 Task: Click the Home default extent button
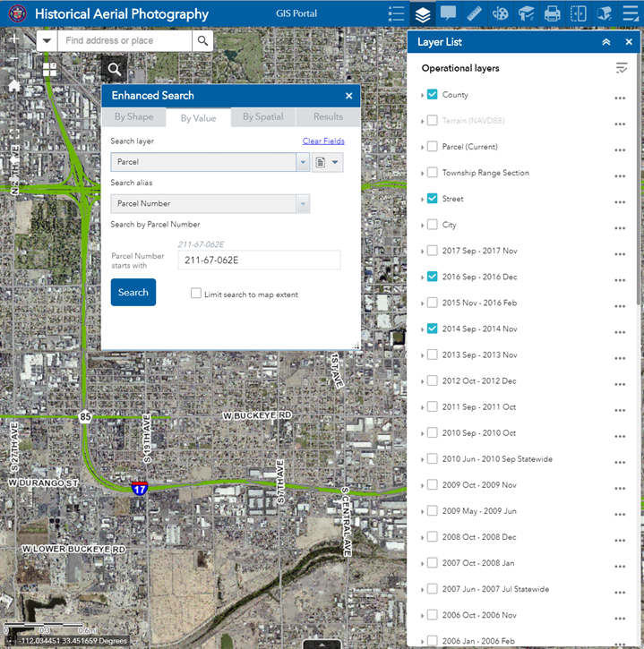14,86
